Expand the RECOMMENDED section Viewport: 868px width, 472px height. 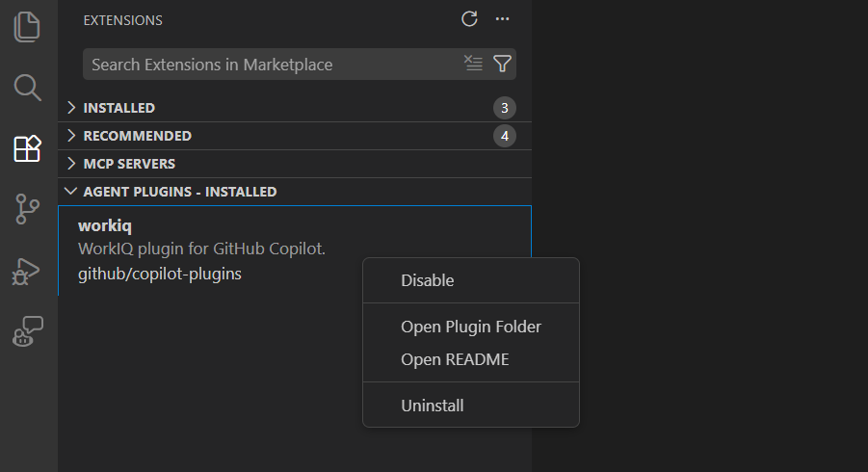(295, 136)
